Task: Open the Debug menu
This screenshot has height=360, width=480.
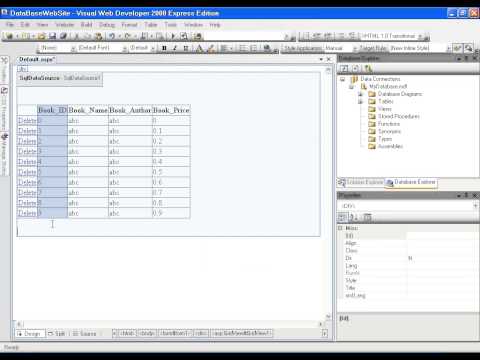Action: pyautogui.click(x=107, y=25)
